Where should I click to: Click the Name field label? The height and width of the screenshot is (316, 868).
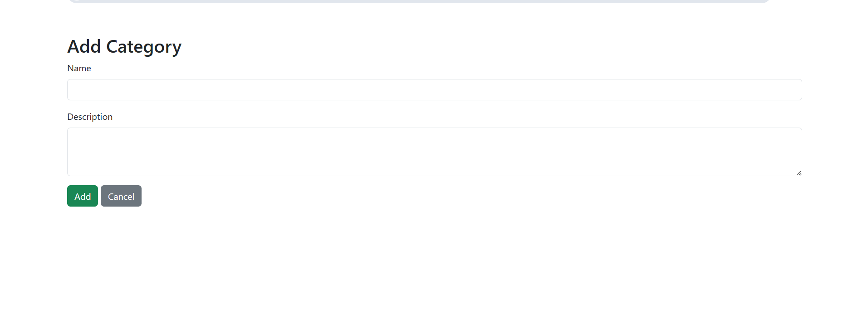point(79,69)
